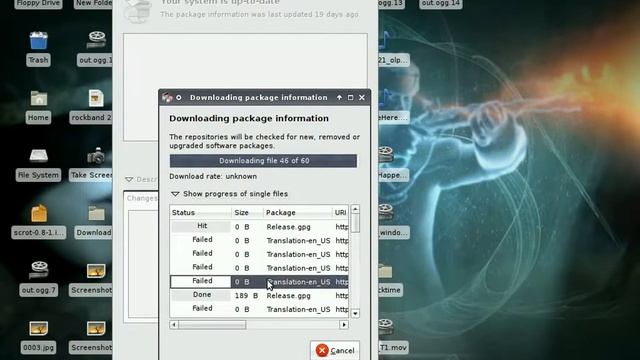Select the scrot-0.8 archive icon
Viewport: 640px width, 360px height.
pos(39,213)
